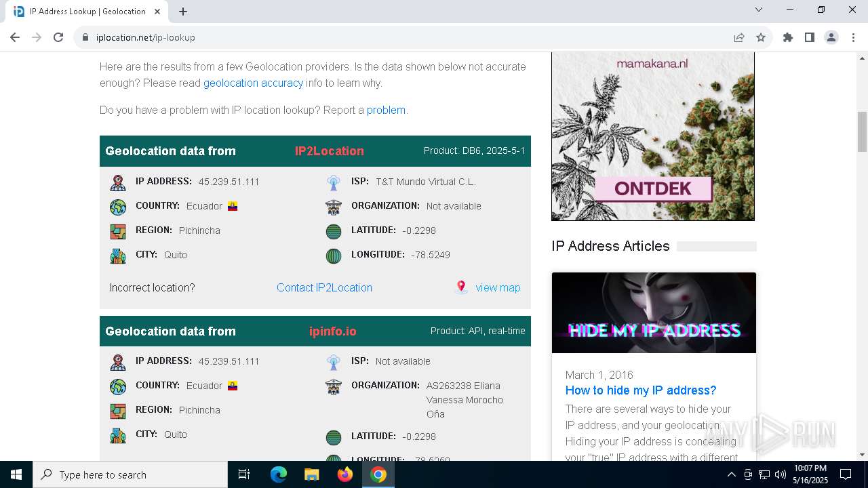
Task: Open the Chrome three-dot menu
Action: coord(852,37)
